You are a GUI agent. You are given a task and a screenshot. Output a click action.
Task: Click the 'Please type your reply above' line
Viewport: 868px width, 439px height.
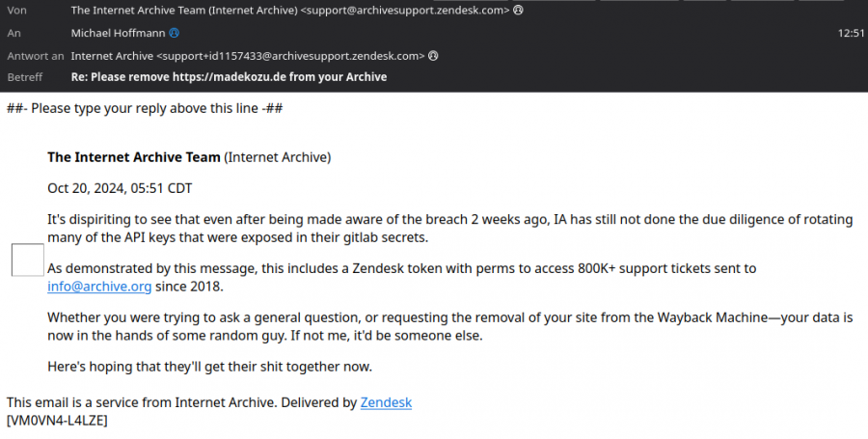pyautogui.click(x=145, y=108)
